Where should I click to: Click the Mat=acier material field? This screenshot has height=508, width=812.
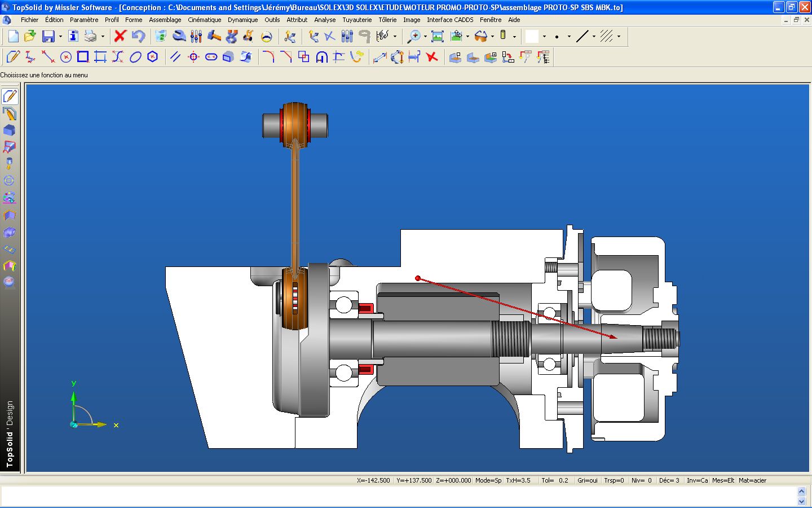(x=752, y=480)
